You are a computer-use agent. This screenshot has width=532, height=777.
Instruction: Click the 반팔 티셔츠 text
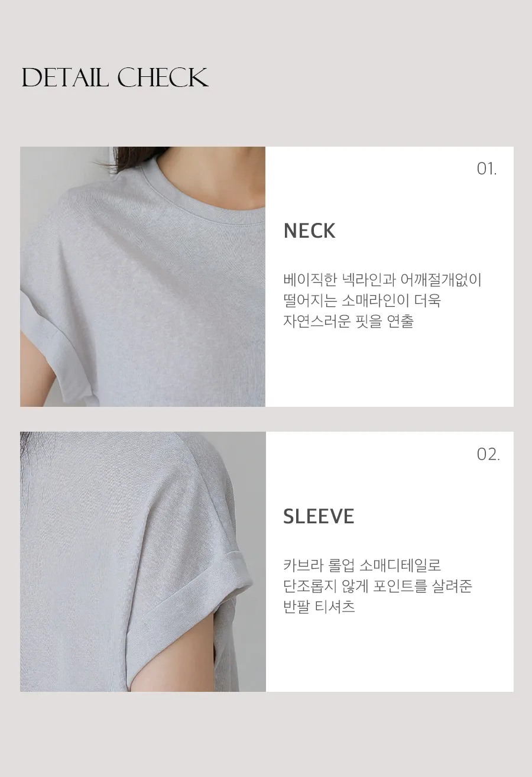pyautogui.click(x=319, y=607)
